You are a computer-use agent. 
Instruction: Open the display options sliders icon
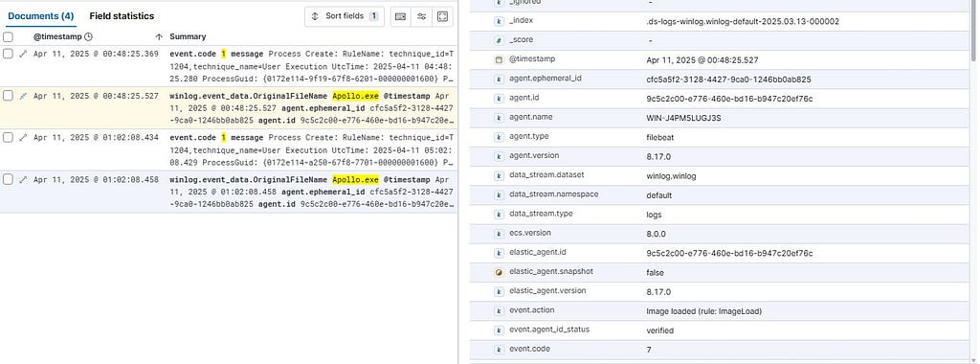point(422,16)
